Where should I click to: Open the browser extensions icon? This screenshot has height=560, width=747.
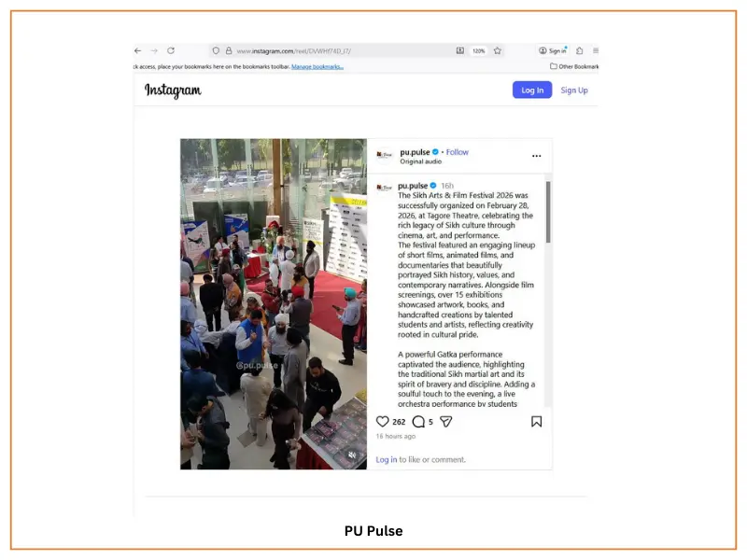[579, 50]
